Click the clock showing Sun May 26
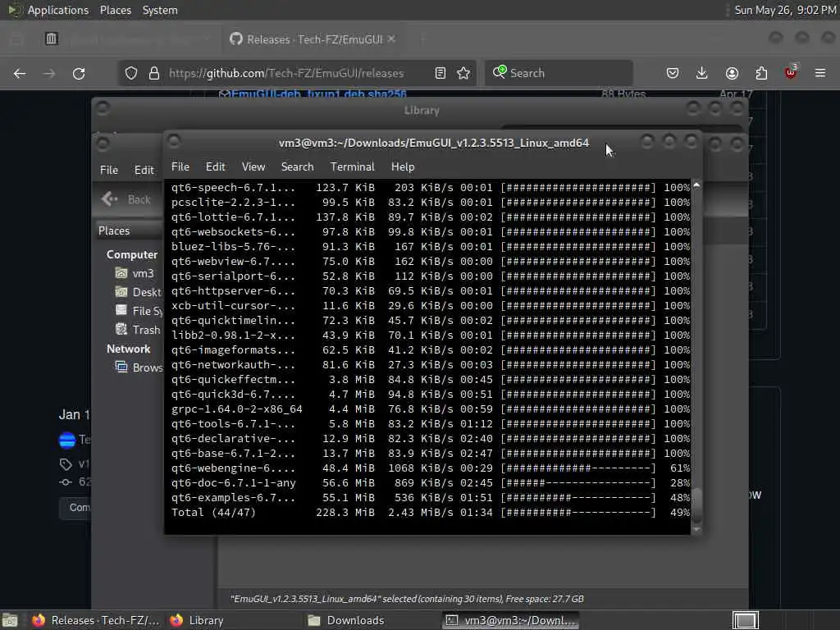This screenshot has height=630, width=840. [x=785, y=10]
